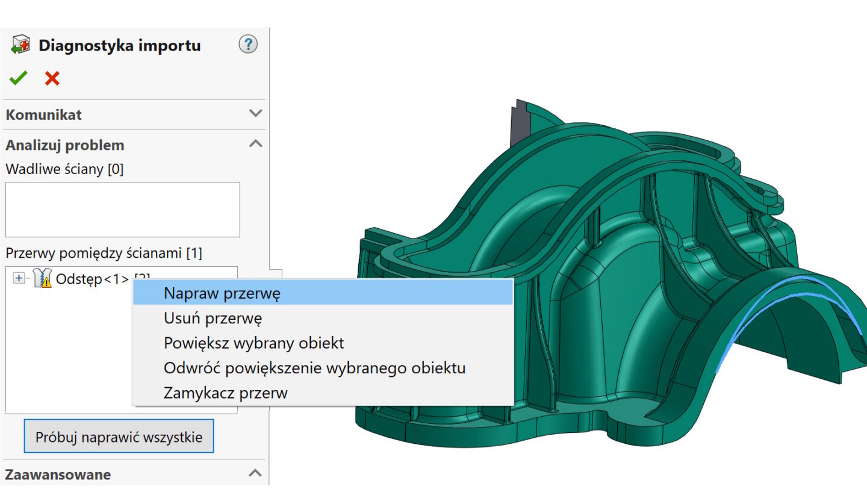Expand the Odstęp<1> tree node
This screenshot has height=504, width=867.
19,278
